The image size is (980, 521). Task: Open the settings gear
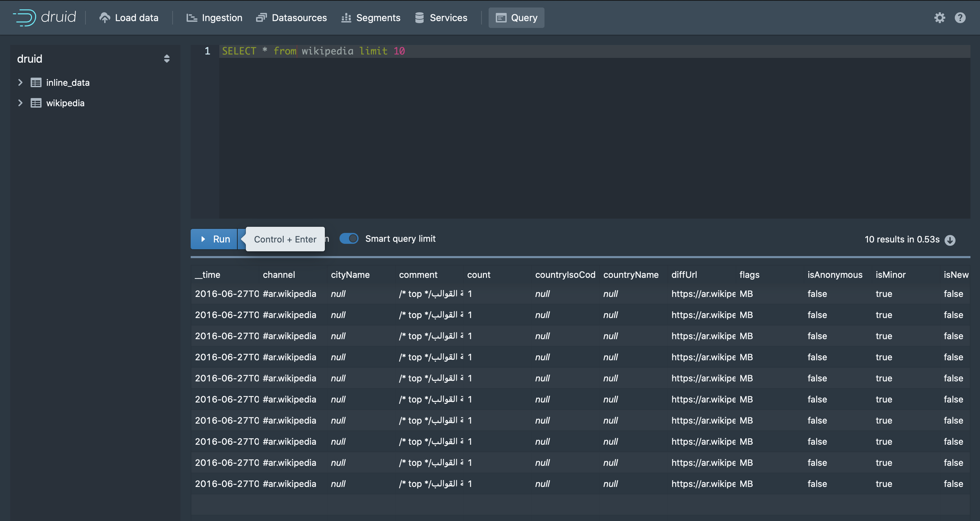pyautogui.click(x=940, y=17)
